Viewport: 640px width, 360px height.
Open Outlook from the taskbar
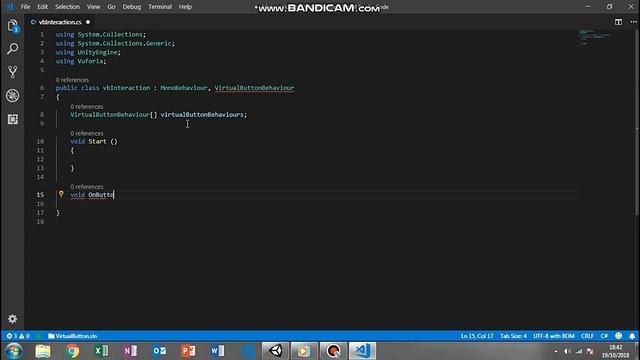(x=159, y=351)
